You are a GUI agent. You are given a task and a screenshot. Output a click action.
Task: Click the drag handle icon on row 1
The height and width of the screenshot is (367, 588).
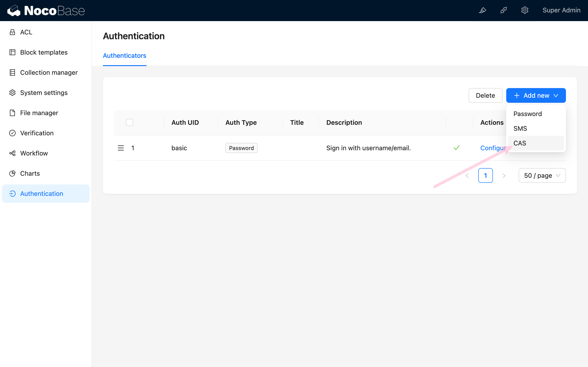[x=121, y=148]
